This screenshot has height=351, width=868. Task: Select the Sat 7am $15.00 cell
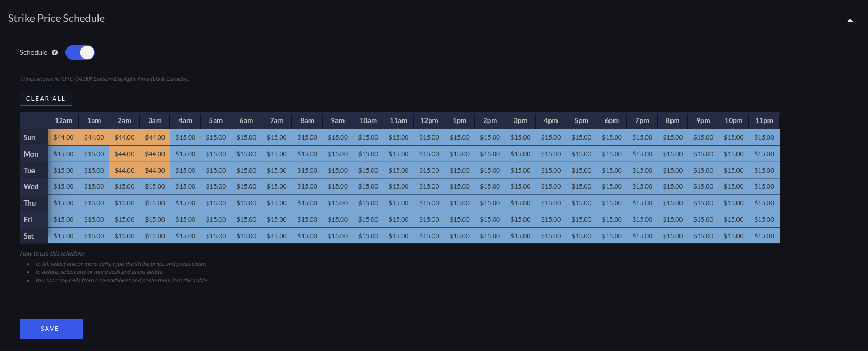277,236
